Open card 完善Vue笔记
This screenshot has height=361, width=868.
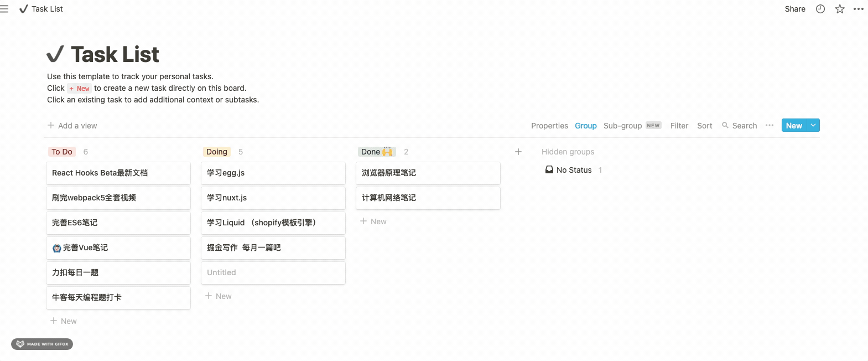pyautogui.click(x=118, y=248)
